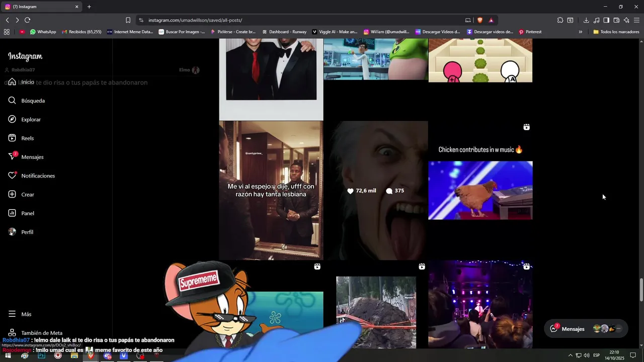Image resolution: width=644 pixels, height=362 pixels.
Task: Go forward in browser history
Action: [17, 20]
